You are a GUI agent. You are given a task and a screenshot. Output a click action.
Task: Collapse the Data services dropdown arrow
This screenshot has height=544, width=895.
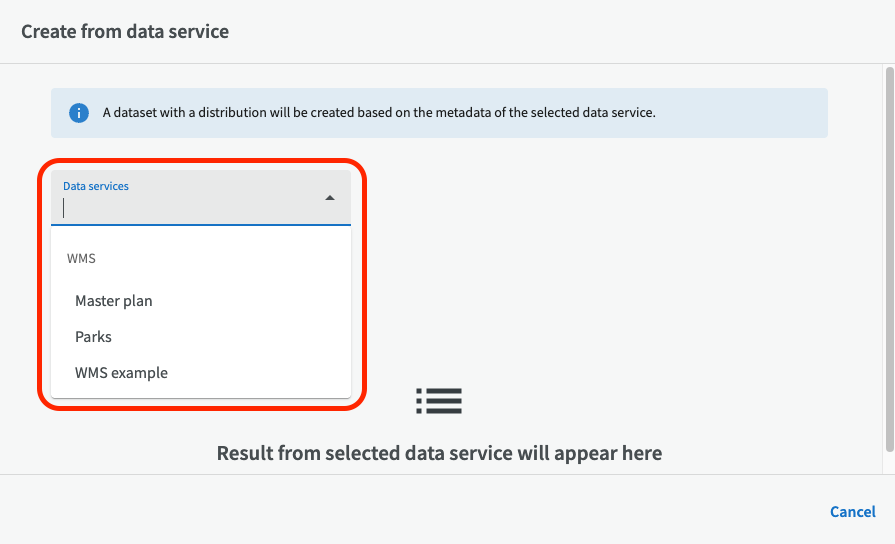point(330,198)
